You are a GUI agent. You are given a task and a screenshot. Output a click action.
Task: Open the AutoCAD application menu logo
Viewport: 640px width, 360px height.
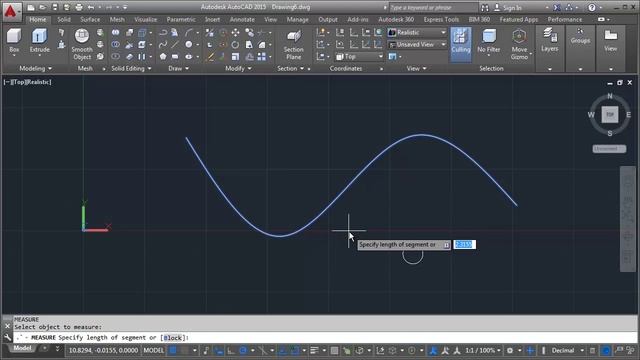11,11
